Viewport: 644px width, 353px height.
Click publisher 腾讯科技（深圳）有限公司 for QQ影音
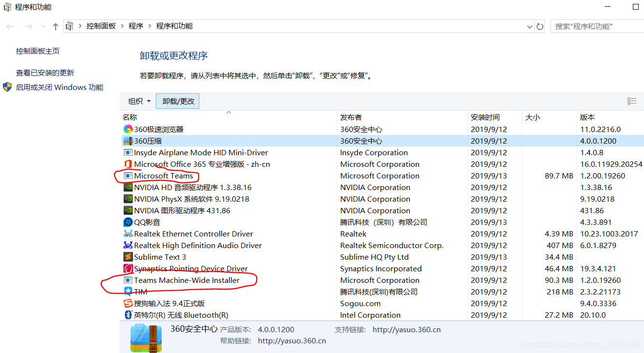pos(384,222)
